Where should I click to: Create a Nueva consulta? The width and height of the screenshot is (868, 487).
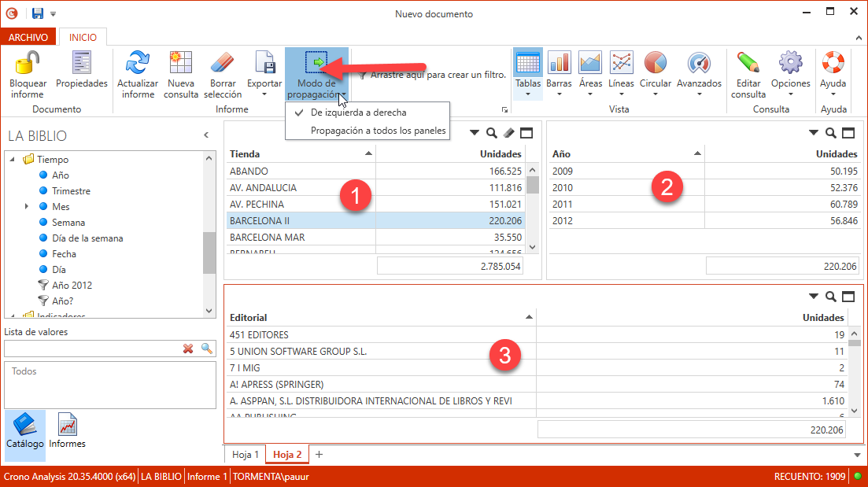181,63
